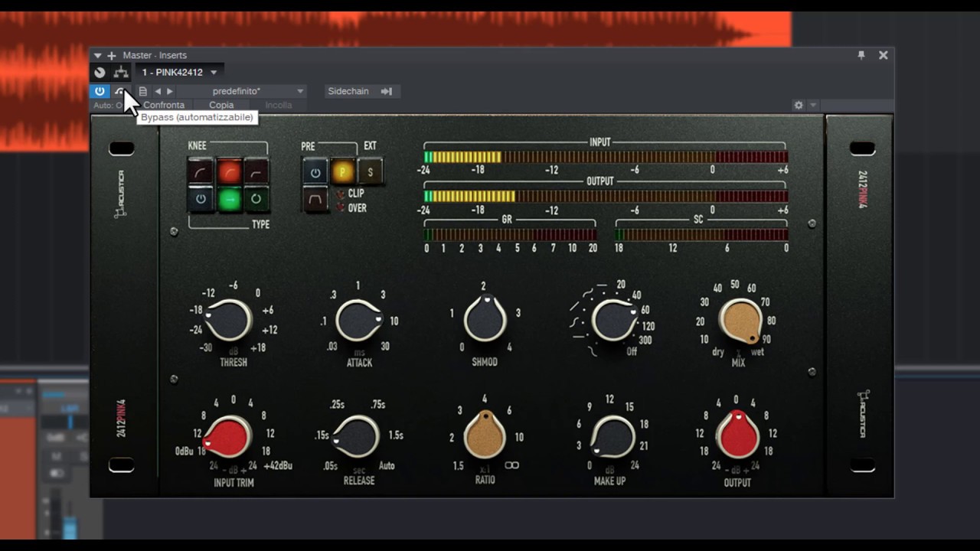Screen dimensions: 980x551
Task: Select green arrow compressor TYPE button
Action: 229,199
